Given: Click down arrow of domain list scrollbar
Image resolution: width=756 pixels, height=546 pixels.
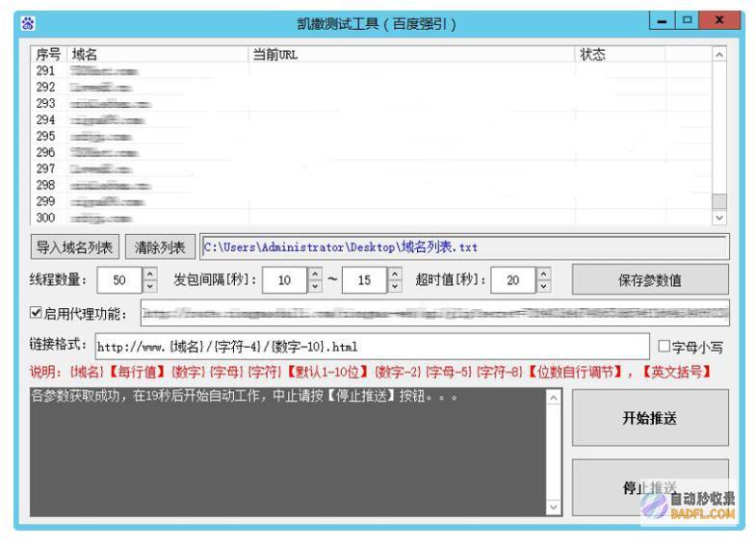Looking at the screenshot, I should click(x=718, y=218).
